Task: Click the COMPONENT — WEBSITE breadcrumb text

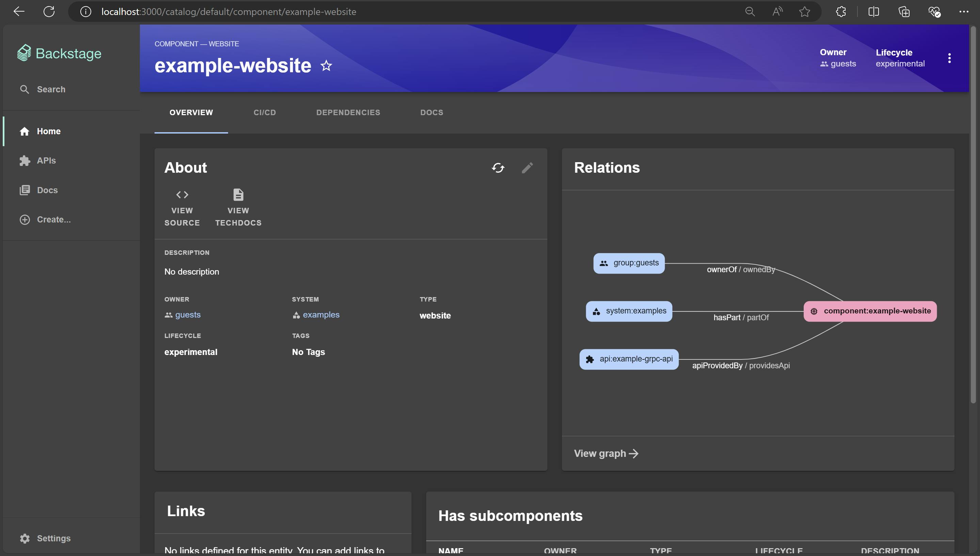Action: point(196,44)
